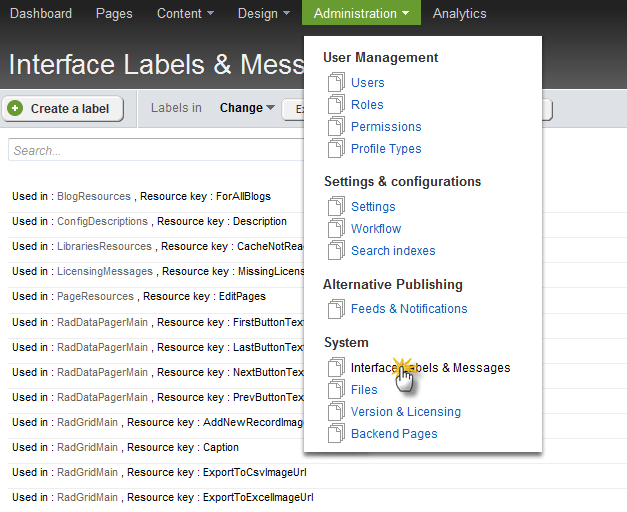Open the Roles link
Screen dimensions: 627x512
click(x=367, y=104)
